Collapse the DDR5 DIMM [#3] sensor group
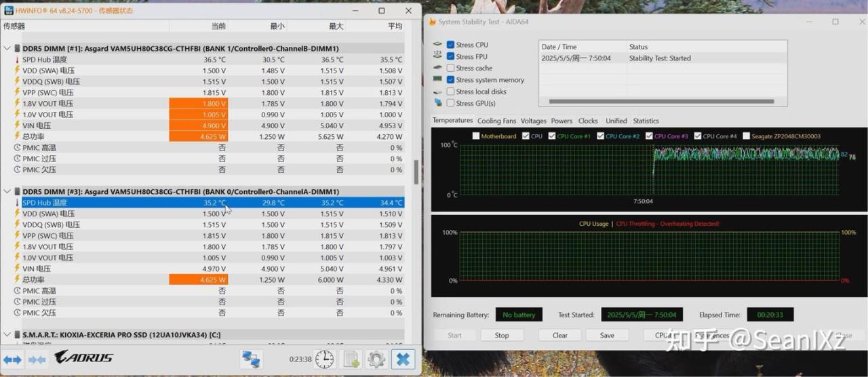 tap(7, 192)
